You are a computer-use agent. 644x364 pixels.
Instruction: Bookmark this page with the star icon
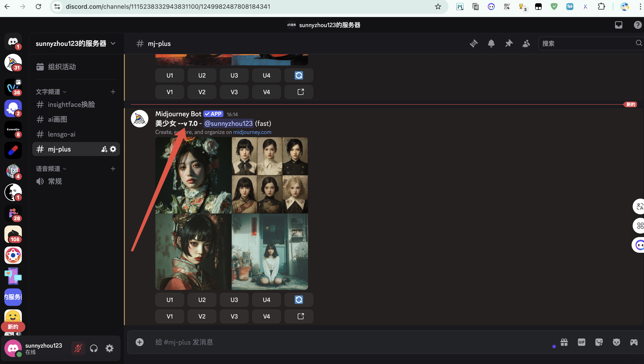tap(438, 7)
